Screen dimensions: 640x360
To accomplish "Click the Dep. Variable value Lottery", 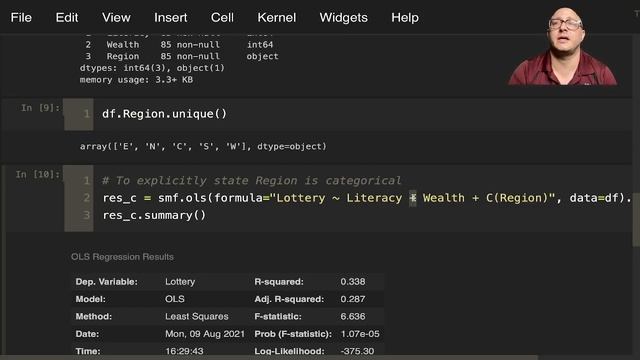I will (180, 282).
